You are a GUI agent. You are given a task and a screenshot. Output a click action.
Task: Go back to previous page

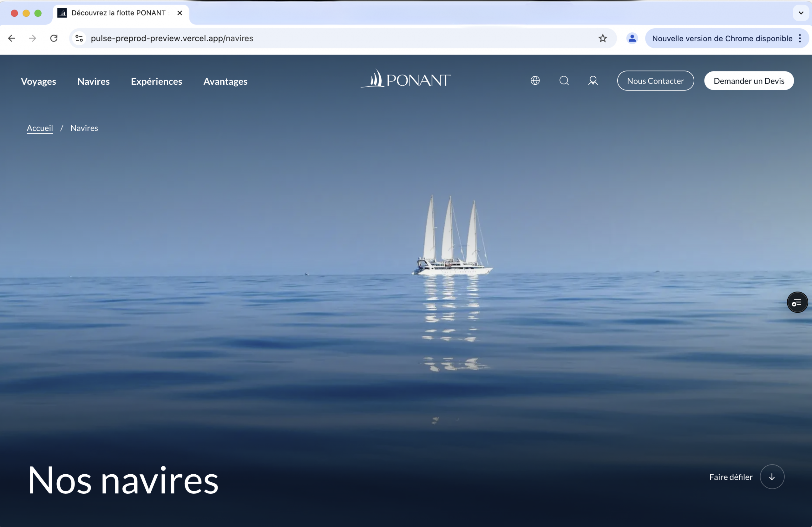12,38
